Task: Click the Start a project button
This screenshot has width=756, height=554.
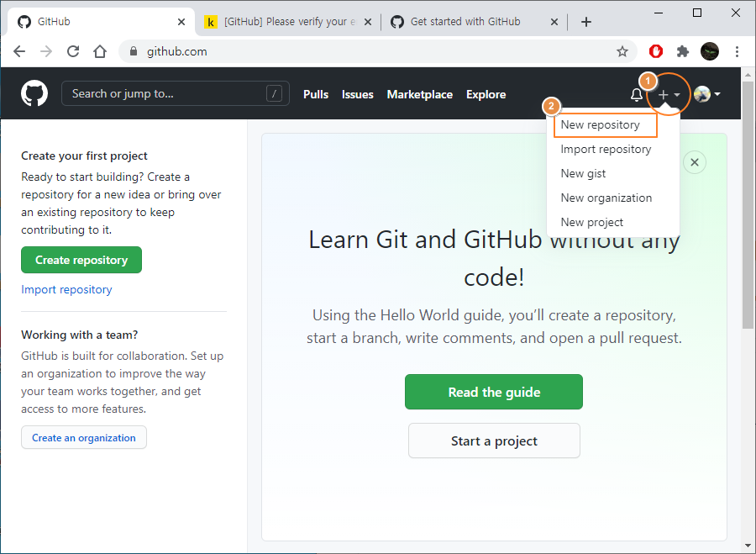Action: (x=494, y=441)
